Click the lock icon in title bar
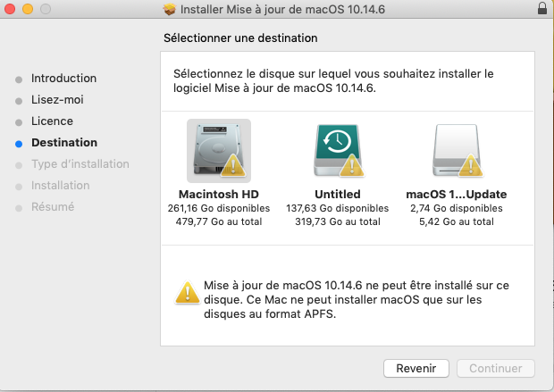 (542, 9)
